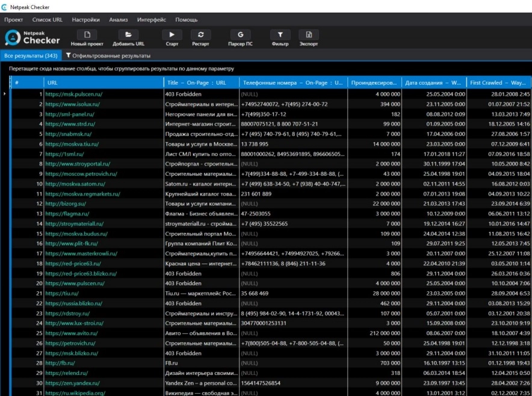Open the link https://moskva.budus.ru/
Screen dimensions: 532x396
[x=76, y=234]
